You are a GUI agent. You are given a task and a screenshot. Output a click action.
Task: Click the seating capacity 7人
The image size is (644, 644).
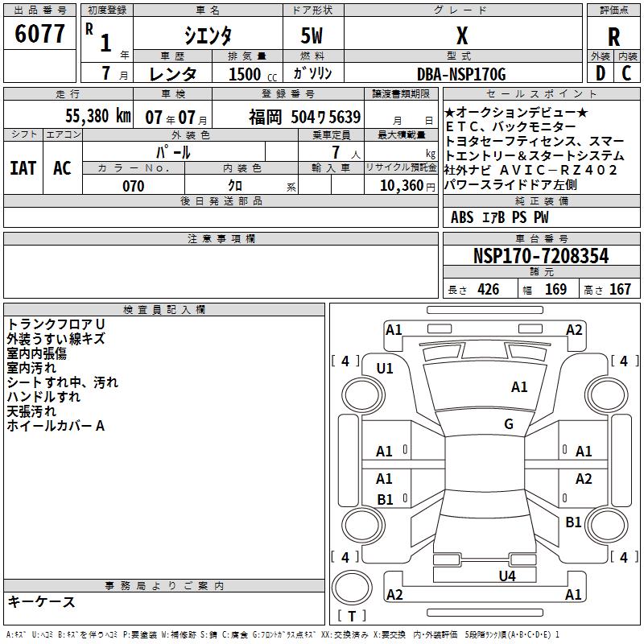(x=345, y=152)
